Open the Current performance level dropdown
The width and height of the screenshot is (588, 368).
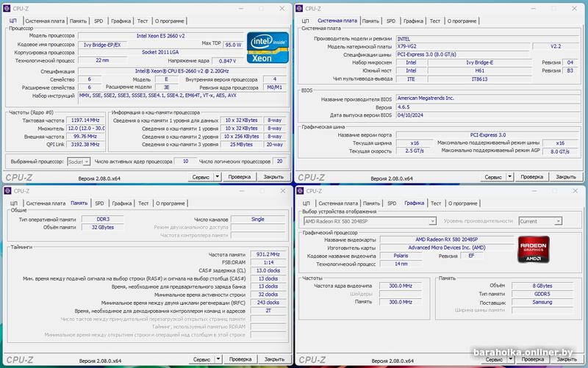(x=540, y=221)
